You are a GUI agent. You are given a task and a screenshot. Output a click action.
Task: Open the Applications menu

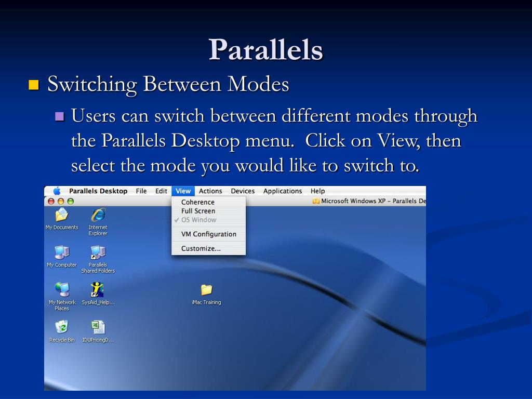pos(283,191)
